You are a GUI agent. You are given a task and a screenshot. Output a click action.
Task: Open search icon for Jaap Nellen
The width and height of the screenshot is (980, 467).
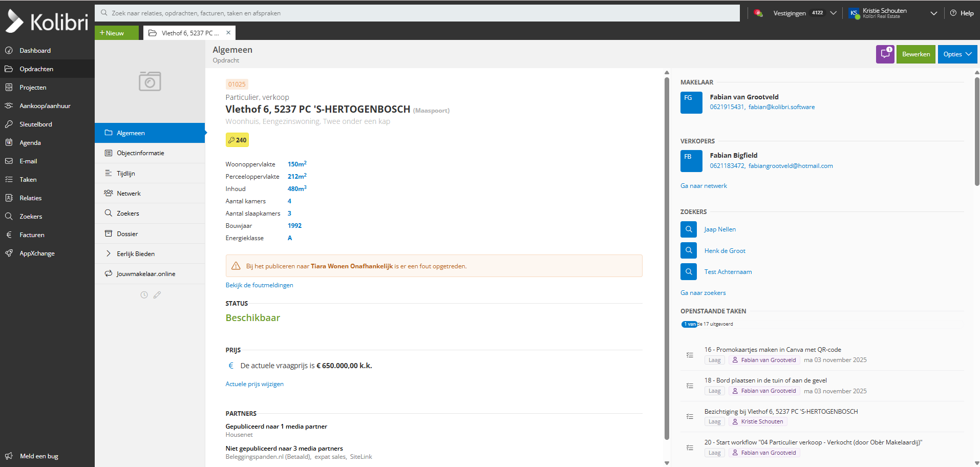pos(688,229)
